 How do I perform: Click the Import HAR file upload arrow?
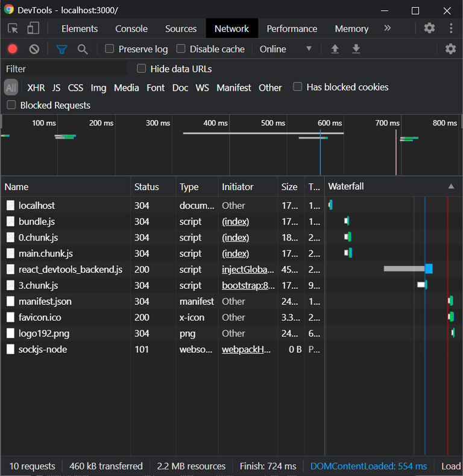pyautogui.click(x=335, y=49)
